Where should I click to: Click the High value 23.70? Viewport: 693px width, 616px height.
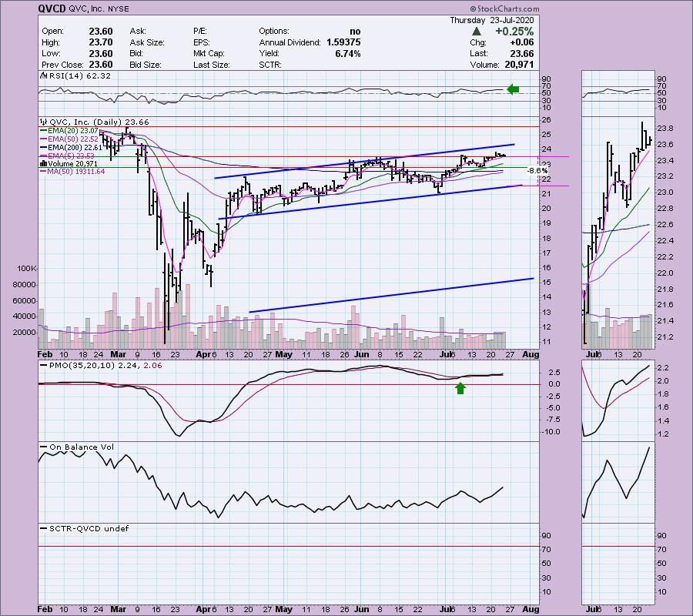click(x=101, y=42)
